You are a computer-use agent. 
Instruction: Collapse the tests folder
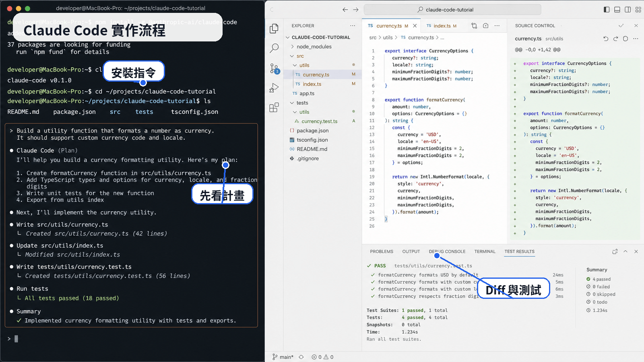coord(292,103)
